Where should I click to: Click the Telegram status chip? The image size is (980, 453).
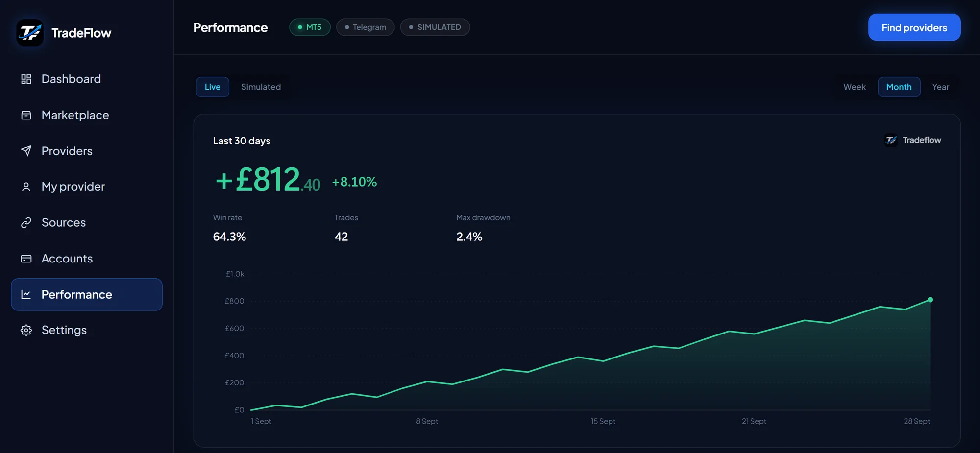coord(366,27)
